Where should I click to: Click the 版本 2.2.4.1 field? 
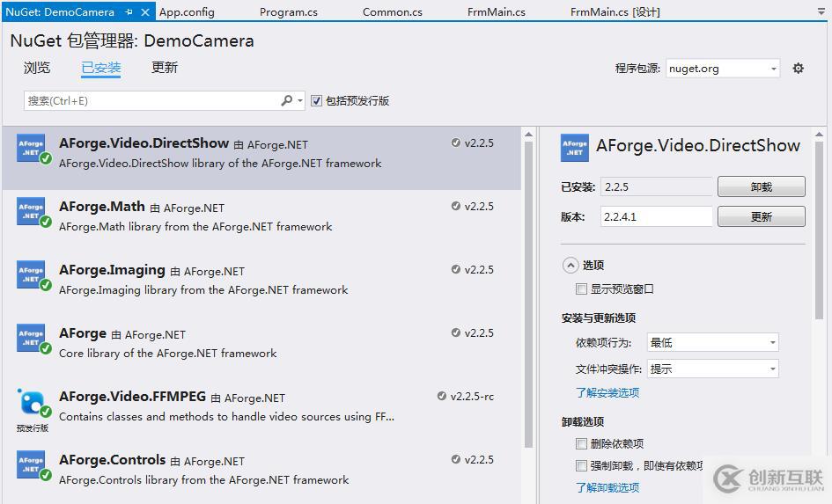click(657, 216)
